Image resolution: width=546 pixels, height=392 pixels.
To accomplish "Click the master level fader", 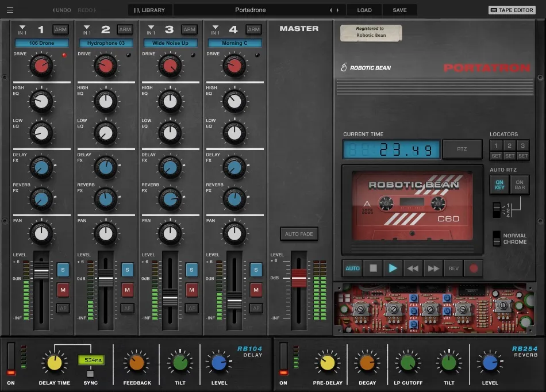I will [x=299, y=278].
